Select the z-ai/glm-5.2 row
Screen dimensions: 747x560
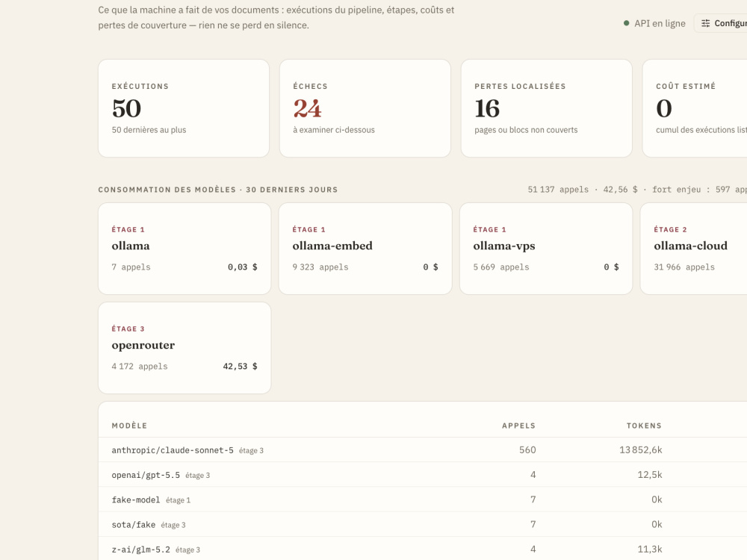(x=423, y=549)
